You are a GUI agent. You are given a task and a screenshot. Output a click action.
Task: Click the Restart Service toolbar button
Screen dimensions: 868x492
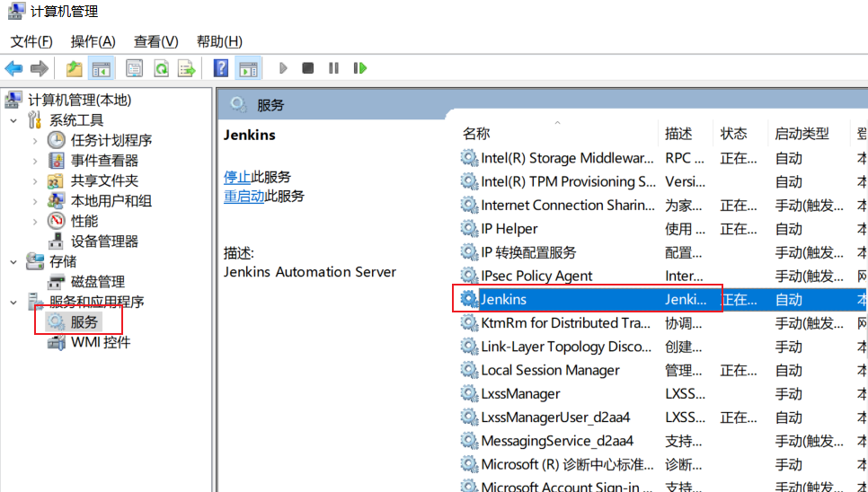point(359,68)
